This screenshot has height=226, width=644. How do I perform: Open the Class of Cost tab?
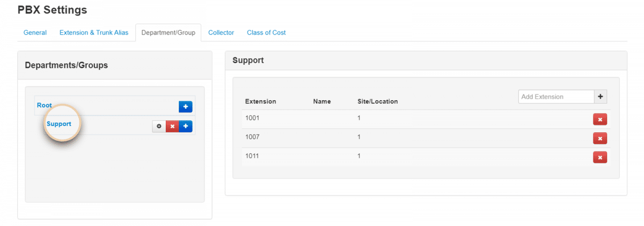pos(266,33)
